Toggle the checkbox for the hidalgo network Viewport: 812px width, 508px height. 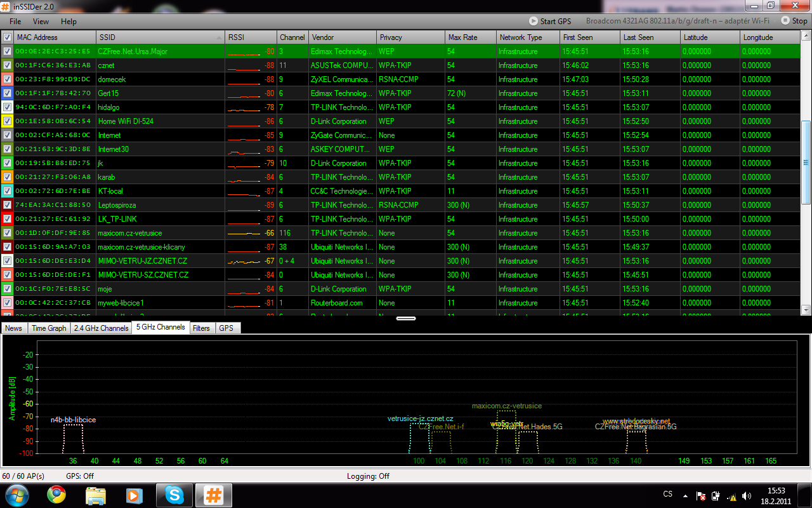coord(7,107)
